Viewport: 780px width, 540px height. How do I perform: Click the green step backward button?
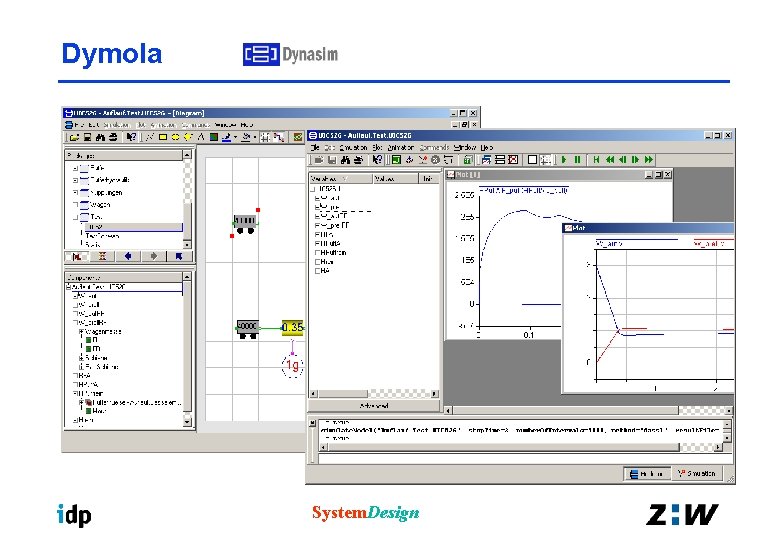[622, 160]
